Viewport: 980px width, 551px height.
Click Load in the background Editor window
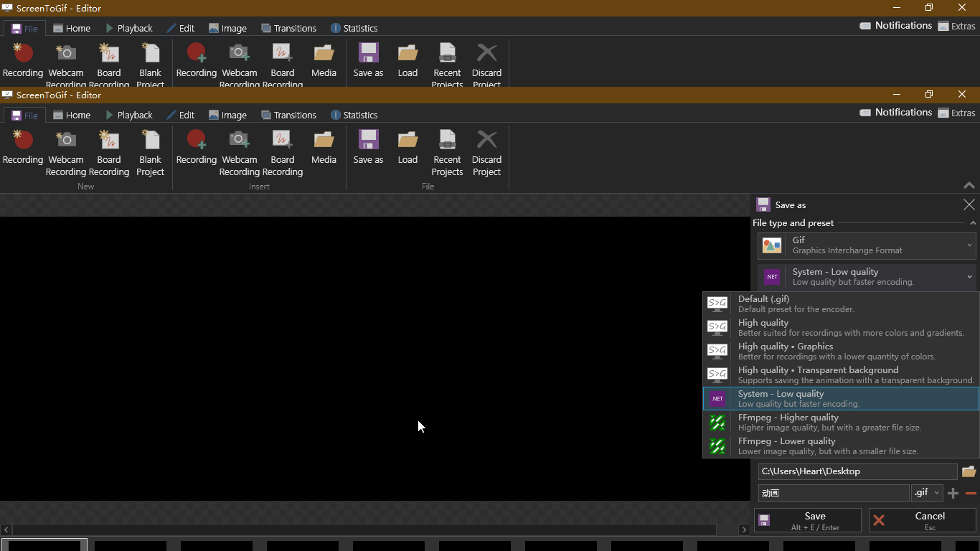point(407,60)
